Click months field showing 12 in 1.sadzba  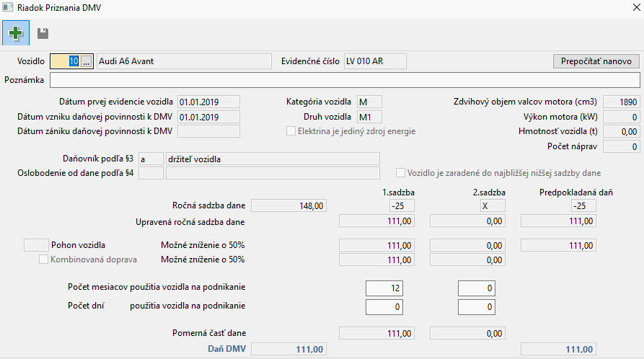tap(384, 288)
